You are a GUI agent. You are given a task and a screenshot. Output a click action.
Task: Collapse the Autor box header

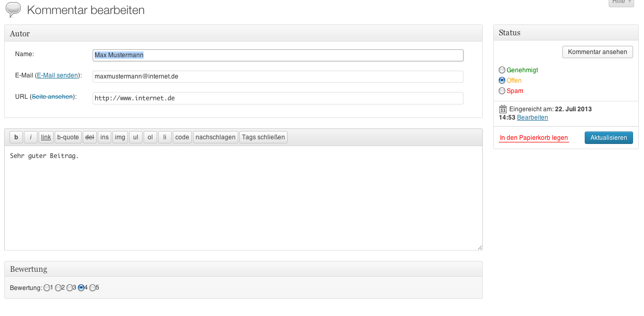243,34
